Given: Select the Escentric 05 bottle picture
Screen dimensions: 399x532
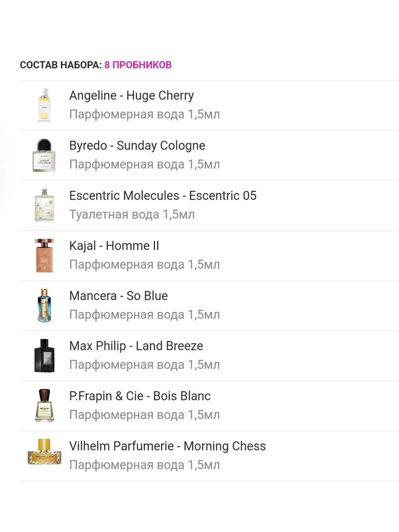Looking at the screenshot, I should [44, 205].
